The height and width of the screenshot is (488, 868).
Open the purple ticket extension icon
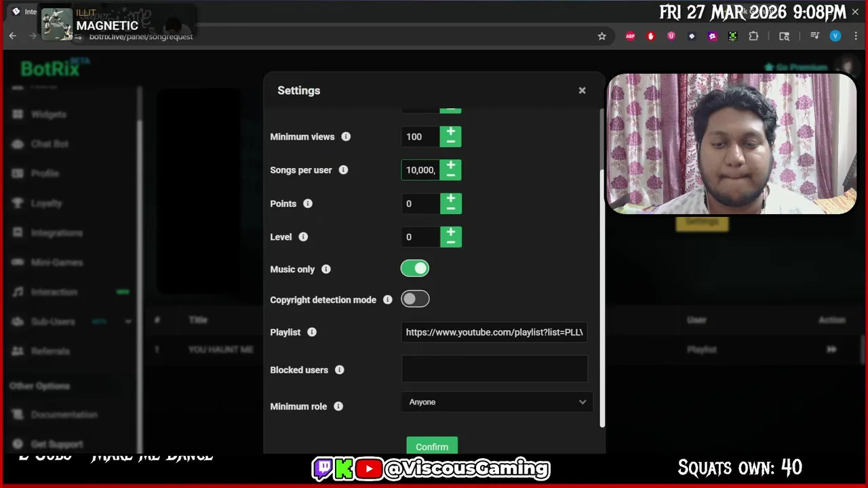pos(712,36)
